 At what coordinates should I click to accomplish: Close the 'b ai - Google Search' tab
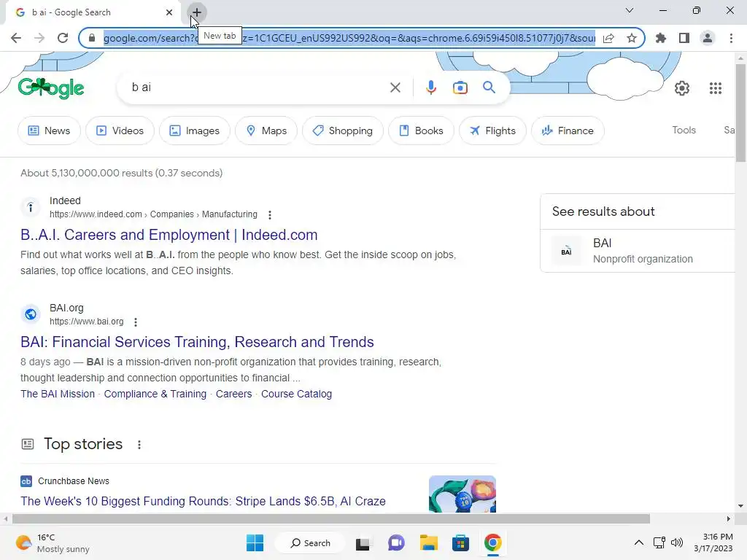coord(169,12)
